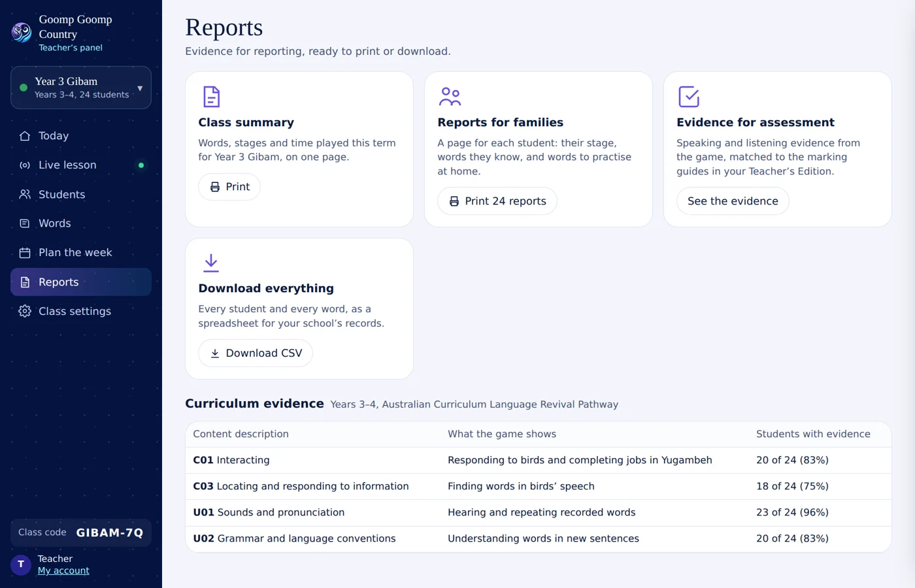Click the Live lesson broadcast icon
The width and height of the screenshot is (915, 588).
[25, 165]
